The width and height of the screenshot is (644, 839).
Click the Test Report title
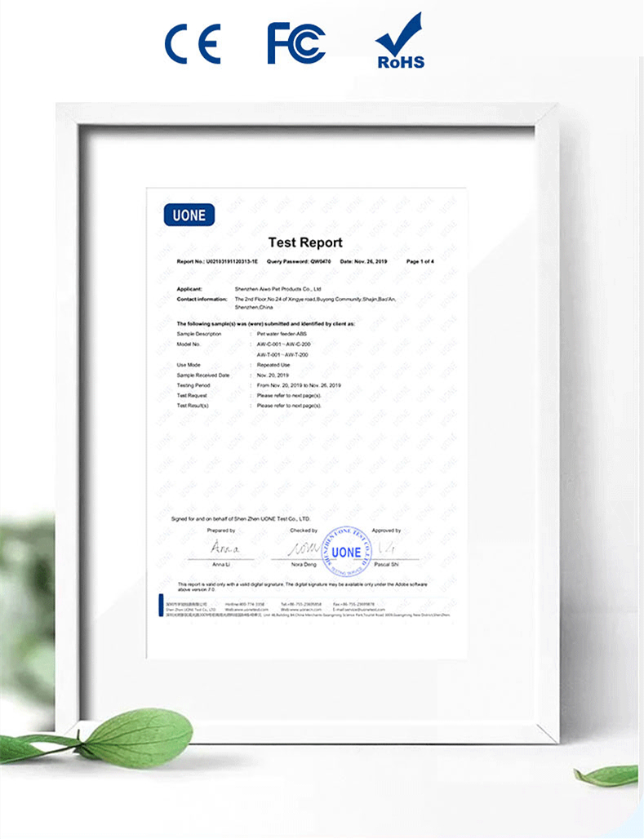coord(305,242)
